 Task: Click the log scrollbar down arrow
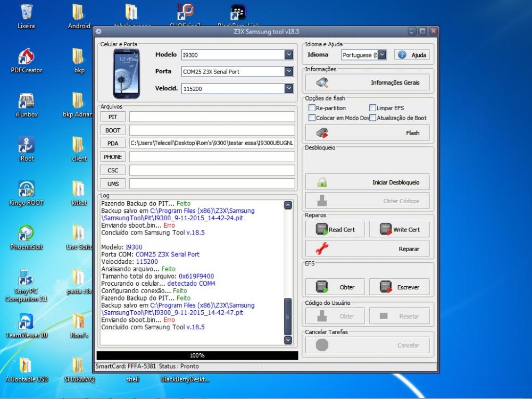(288, 339)
